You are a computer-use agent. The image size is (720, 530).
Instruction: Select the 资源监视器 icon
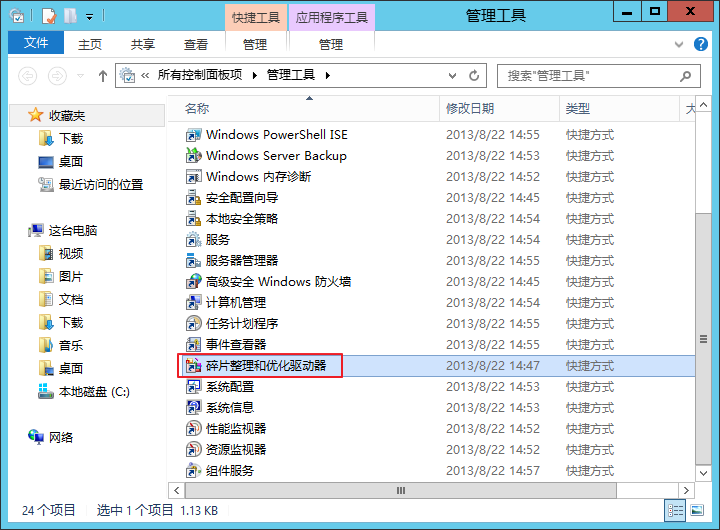click(193, 450)
